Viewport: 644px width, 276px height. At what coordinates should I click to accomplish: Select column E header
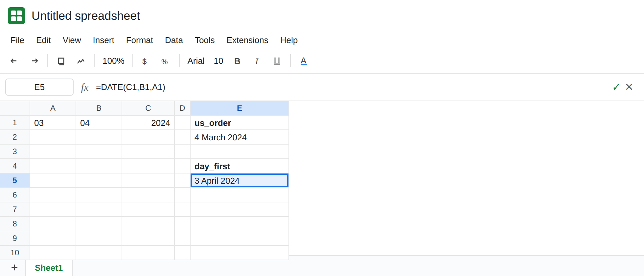point(240,108)
